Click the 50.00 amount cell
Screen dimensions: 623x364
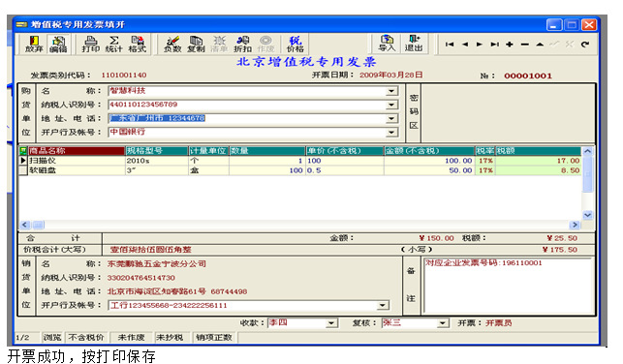[429, 170]
